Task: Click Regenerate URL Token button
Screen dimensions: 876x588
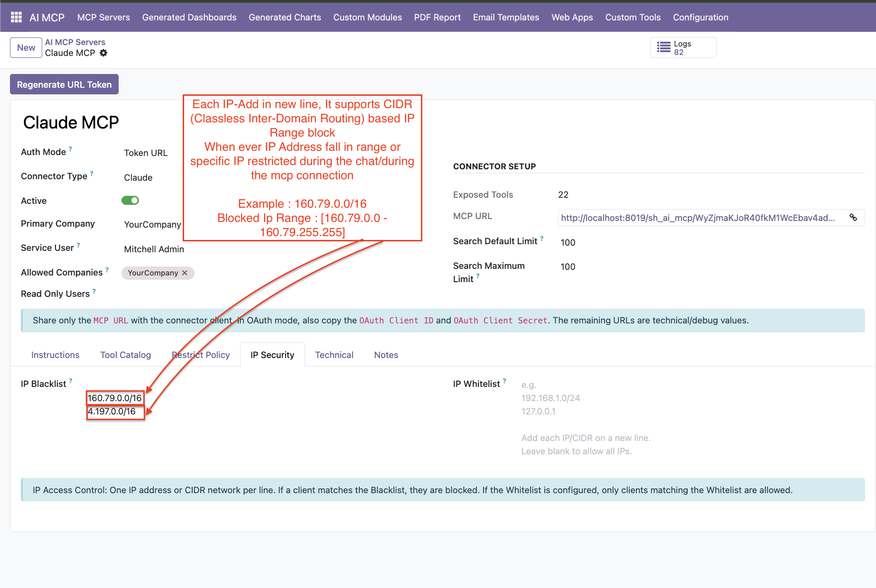Action: (64, 84)
